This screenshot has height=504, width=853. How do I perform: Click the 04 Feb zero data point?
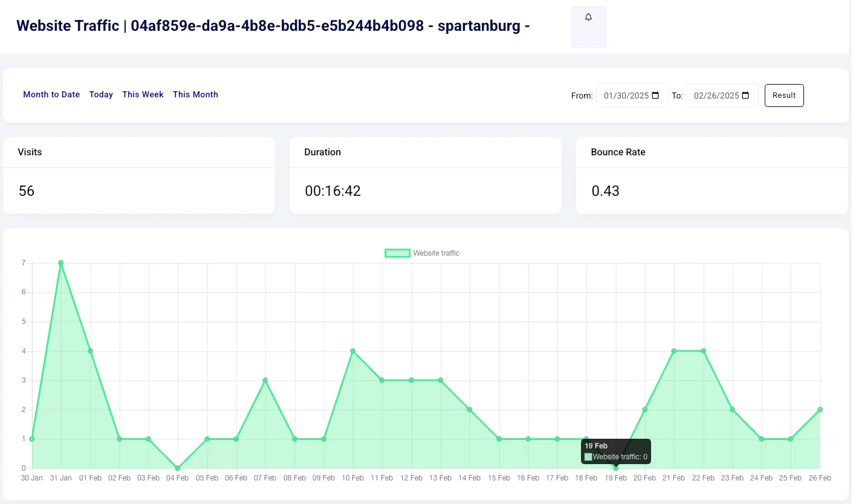pos(178,468)
